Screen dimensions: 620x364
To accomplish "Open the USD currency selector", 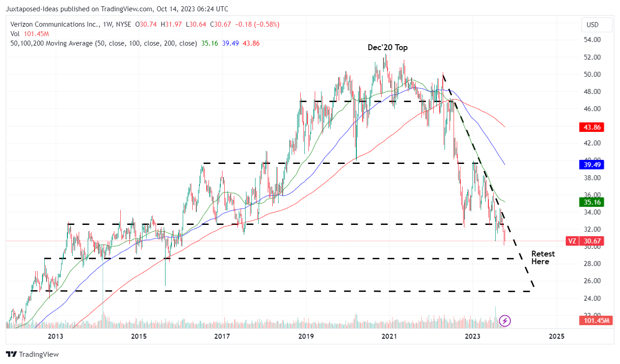I will coord(596,25).
